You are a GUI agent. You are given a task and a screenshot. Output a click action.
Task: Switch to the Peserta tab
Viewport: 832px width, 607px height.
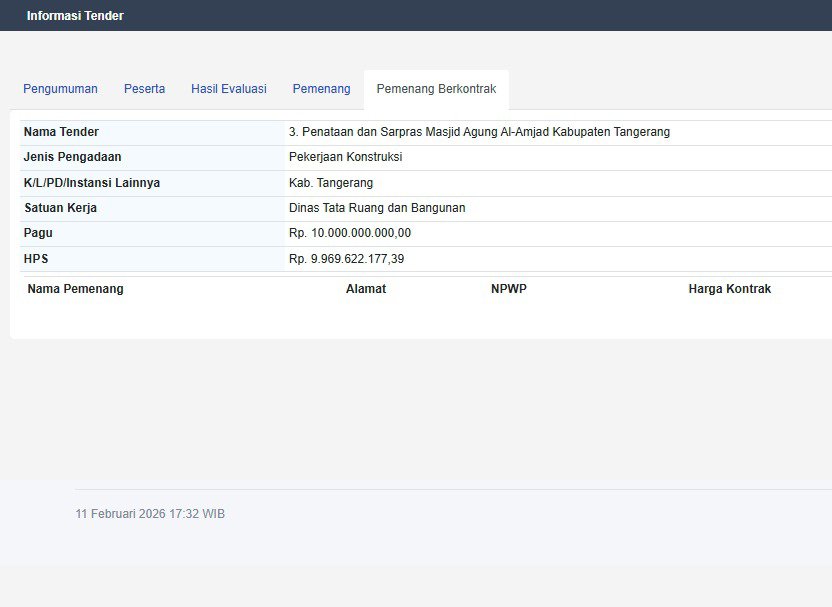[144, 89]
